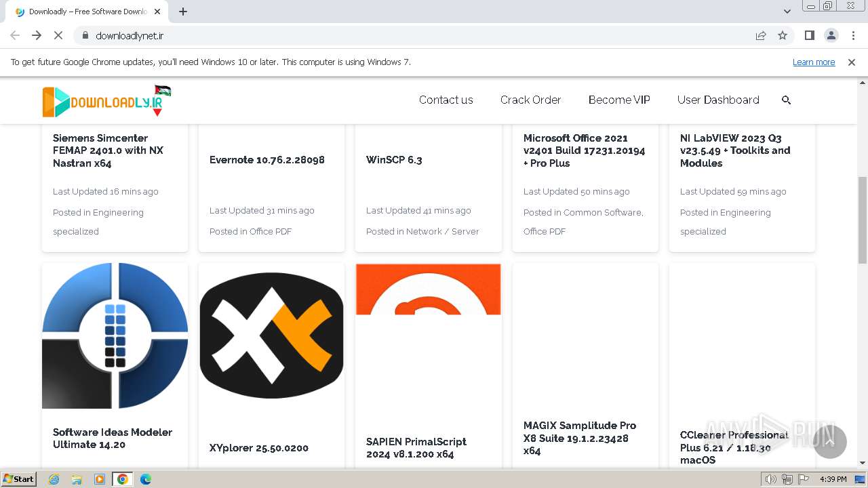This screenshot has width=868, height=488.
Task: Click 'Last Updated 41 mins ago' text
Action: tap(418, 211)
